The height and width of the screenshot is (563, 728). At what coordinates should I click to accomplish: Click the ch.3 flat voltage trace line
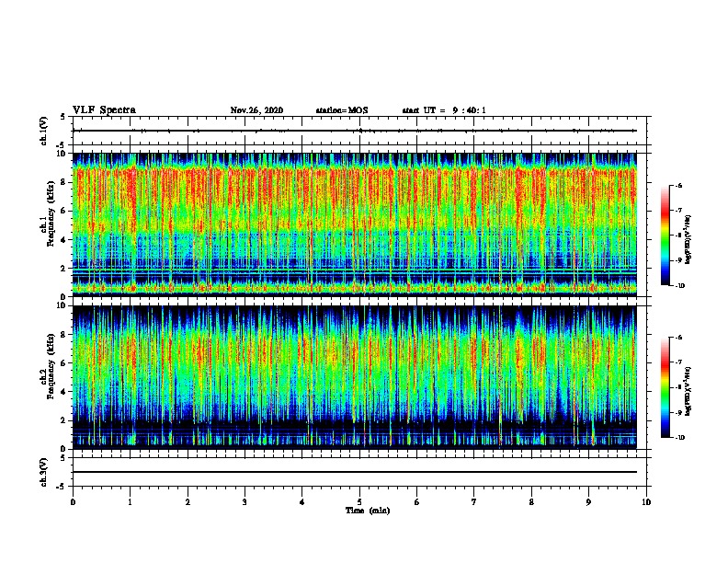click(x=354, y=472)
